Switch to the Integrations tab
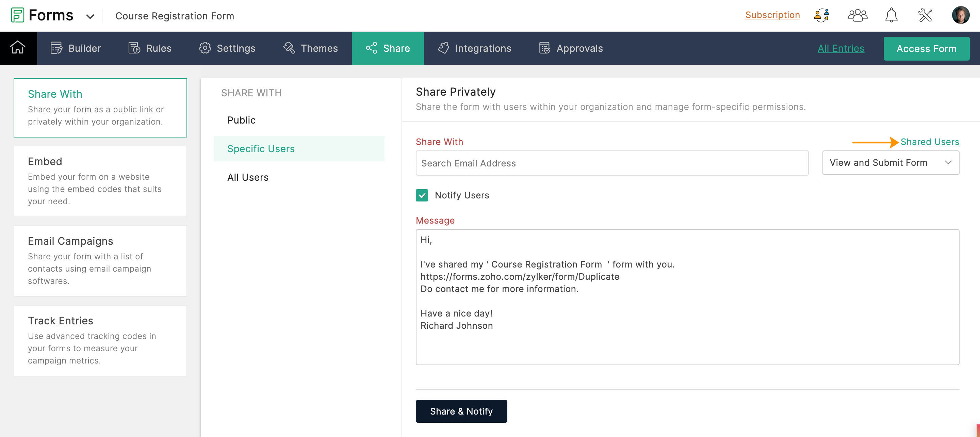980x437 pixels. (474, 48)
